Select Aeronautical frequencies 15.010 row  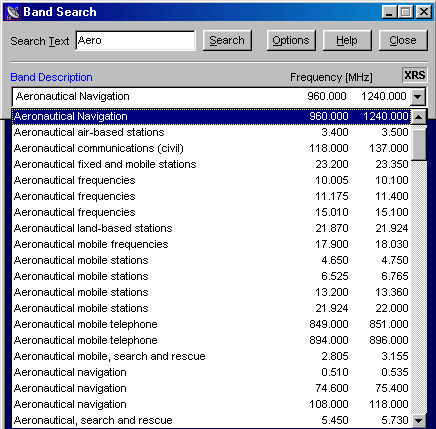pyautogui.click(x=211, y=212)
